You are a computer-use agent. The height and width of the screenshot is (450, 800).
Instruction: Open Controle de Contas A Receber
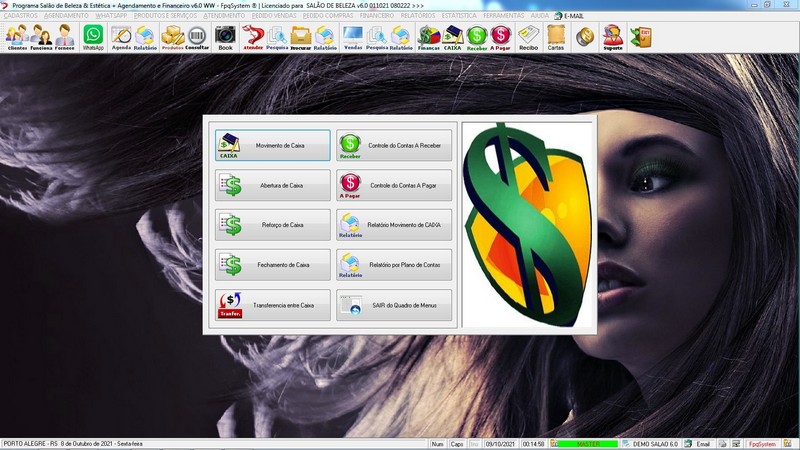click(x=394, y=145)
